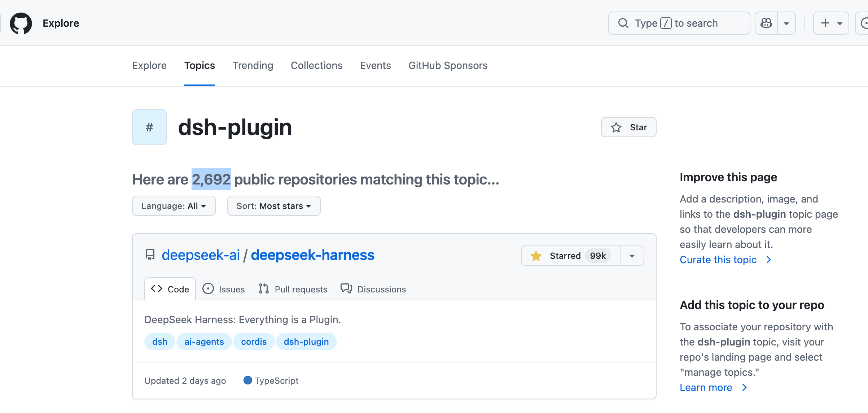Open the GitHub Sponsors tab
This screenshot has width=868, height=413.
coord(448,65)
